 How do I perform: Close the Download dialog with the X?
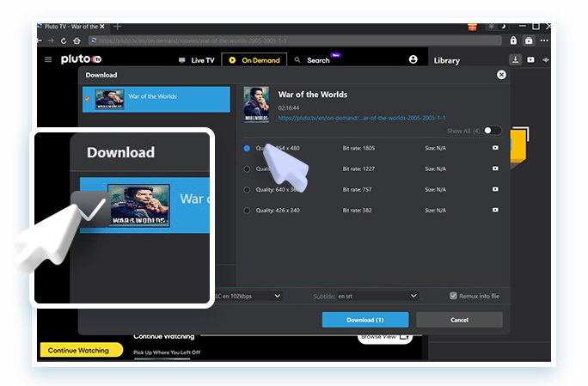(501, 75)
